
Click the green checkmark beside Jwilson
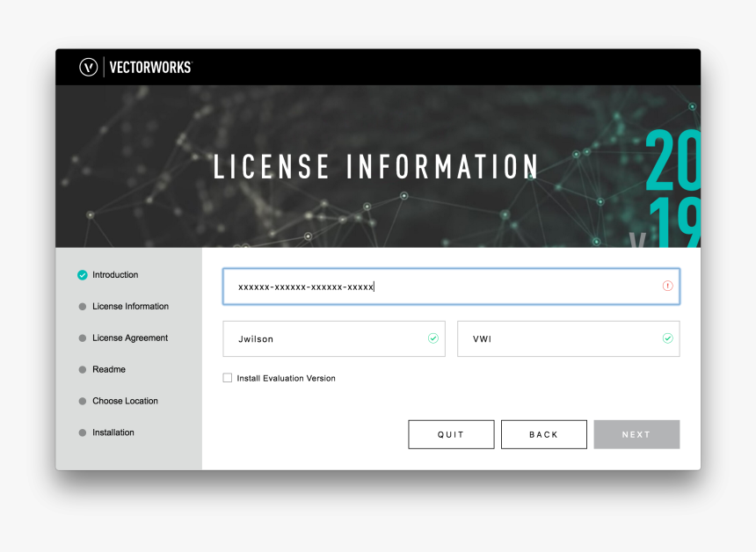[432, 338]
